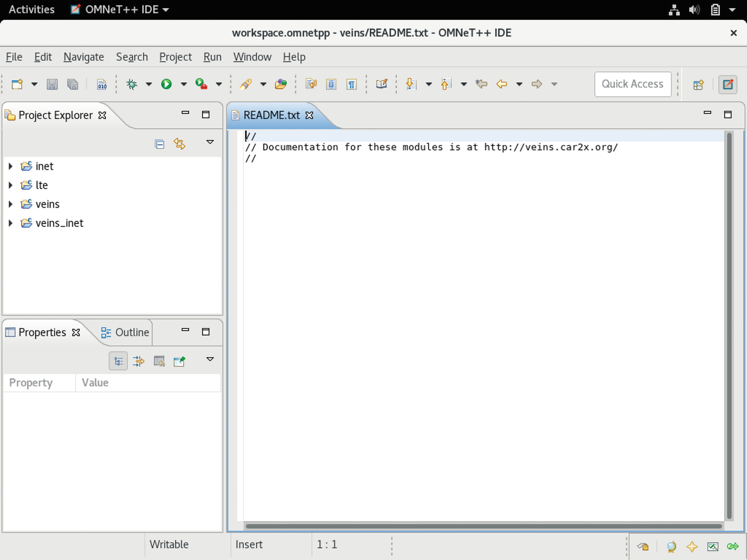Open Properties view menu triangle
The height and width of the screenshot is (560, 747).
click(x=210, y=359)
